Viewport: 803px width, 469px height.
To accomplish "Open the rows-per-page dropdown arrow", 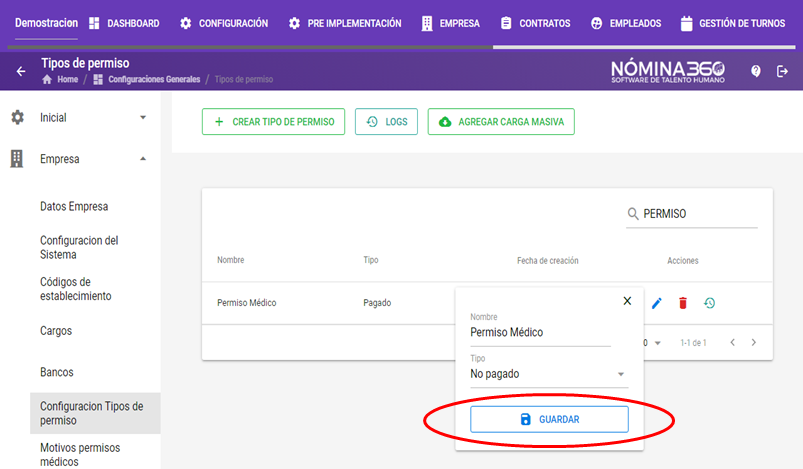I will (x=658, y=343).
